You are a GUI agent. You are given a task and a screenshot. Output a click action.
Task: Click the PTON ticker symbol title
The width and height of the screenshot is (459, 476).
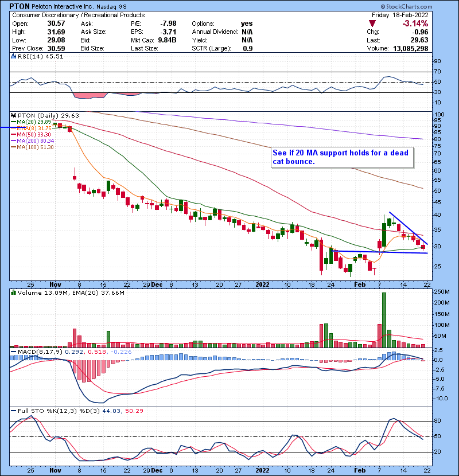(x=20, y=6)
